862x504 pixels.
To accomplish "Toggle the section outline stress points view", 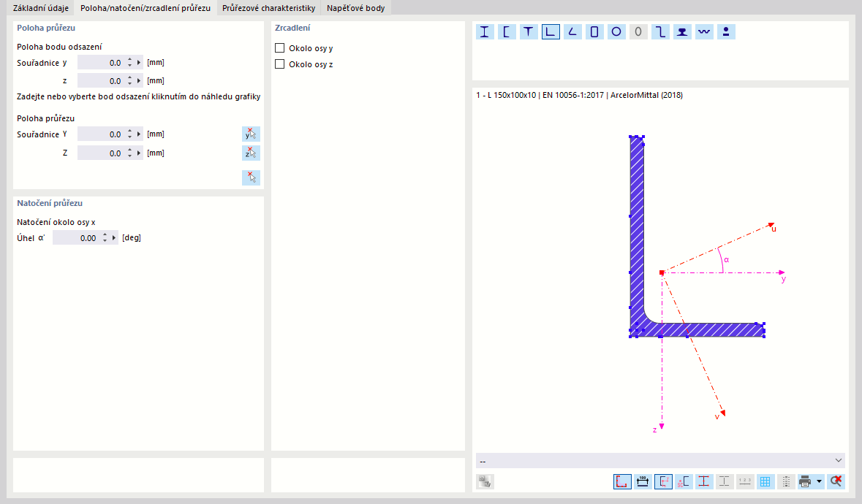I will click(622, 481).
